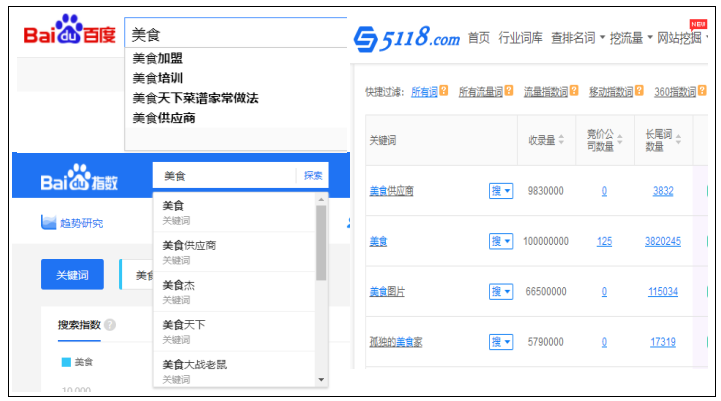Click the blue 关键词 button
This screenshot has height=401, width=721.
tap(72, 275)
